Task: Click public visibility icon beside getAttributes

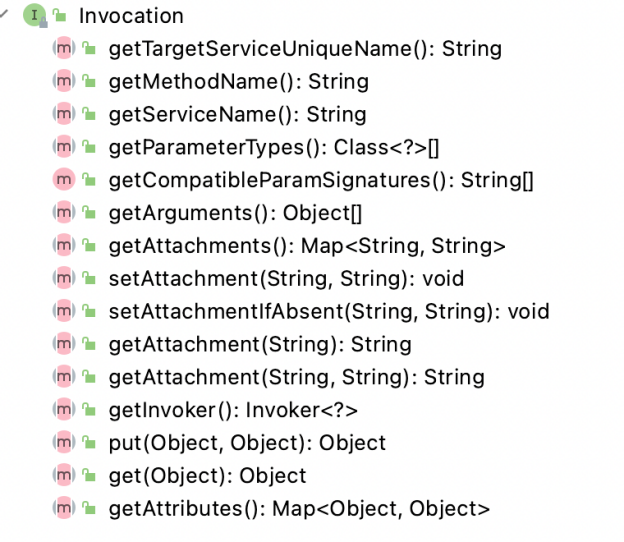Action: click(x=89, y=508)
